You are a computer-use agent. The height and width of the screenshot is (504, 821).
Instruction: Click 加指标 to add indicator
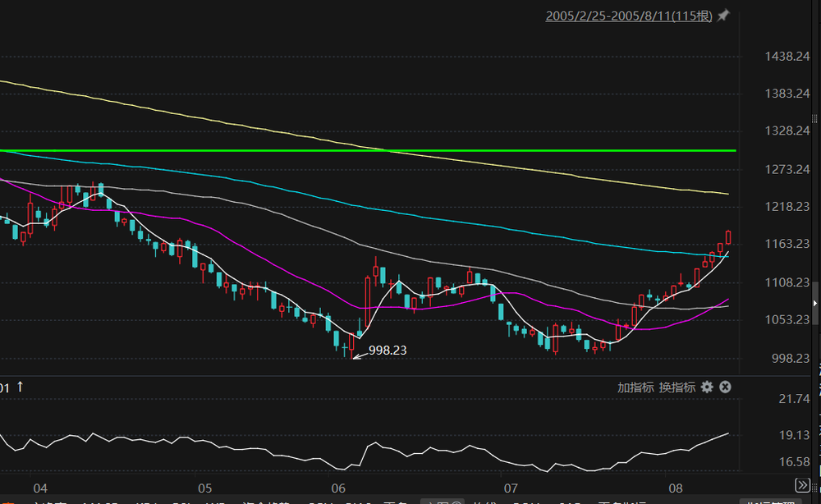tap(635, 387)
